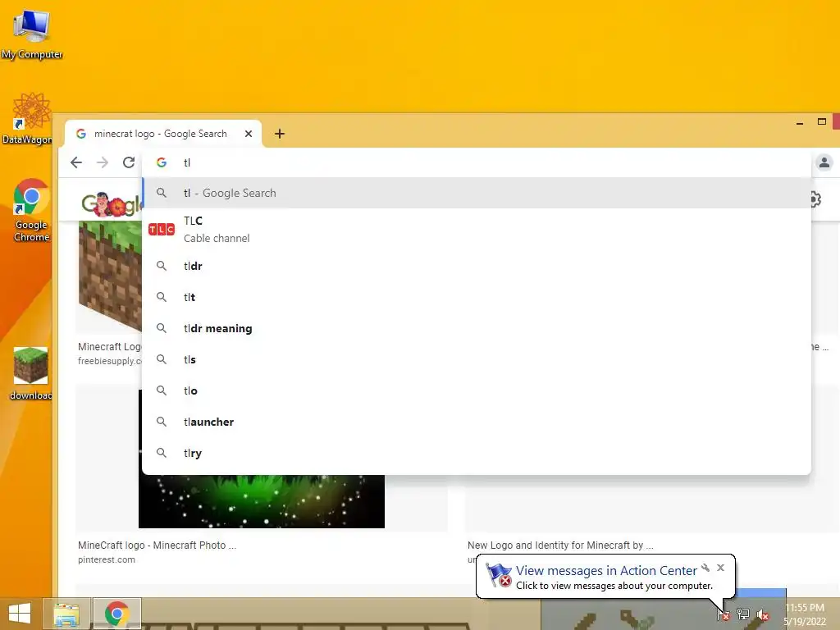The image size is (840, 630).
Task: Open the DataWagon desktop shortcut
Action: (x=28, y=119)
